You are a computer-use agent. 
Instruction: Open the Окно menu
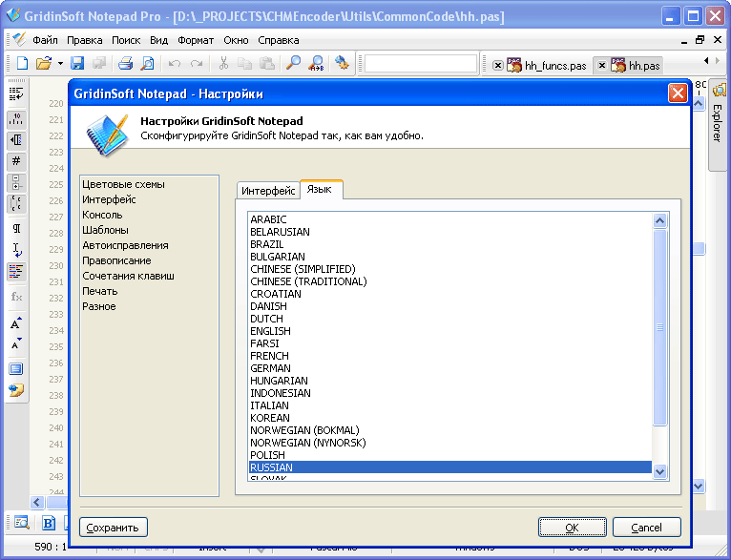[236, 40]
